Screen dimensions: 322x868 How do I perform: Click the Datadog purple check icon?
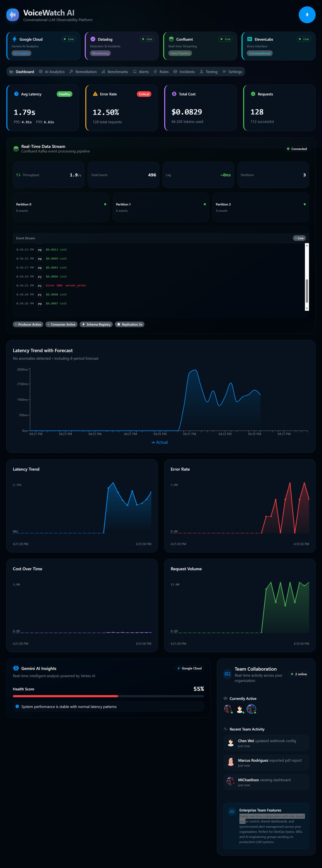point(93,39)
